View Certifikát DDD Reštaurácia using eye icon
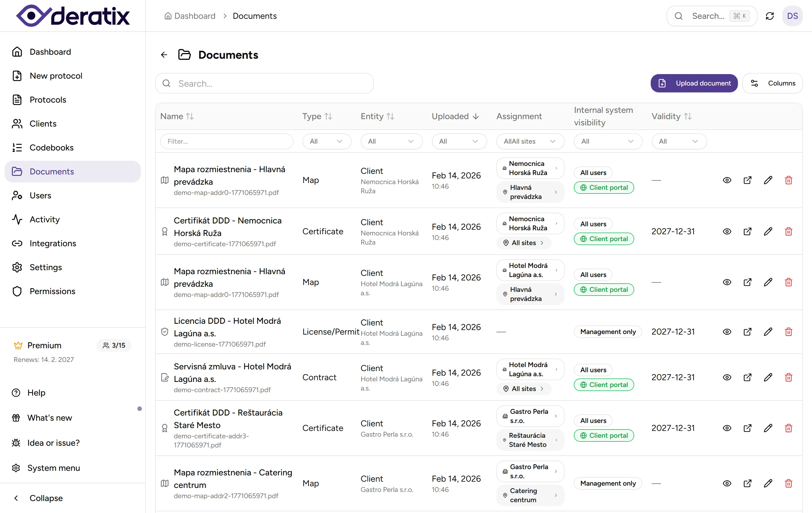Viewport: 812px width, 513px height. (x=727, y=428)
